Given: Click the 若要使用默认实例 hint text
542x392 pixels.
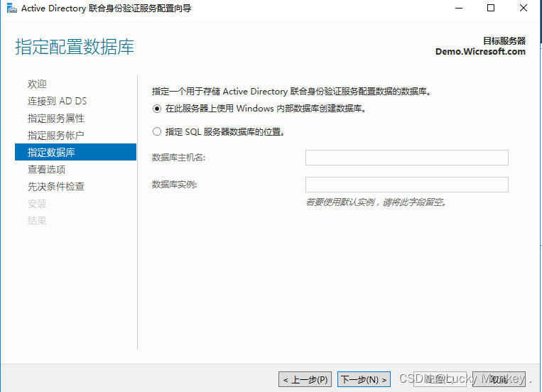Looking at the screenshot, I should click(x=376, y=202).
